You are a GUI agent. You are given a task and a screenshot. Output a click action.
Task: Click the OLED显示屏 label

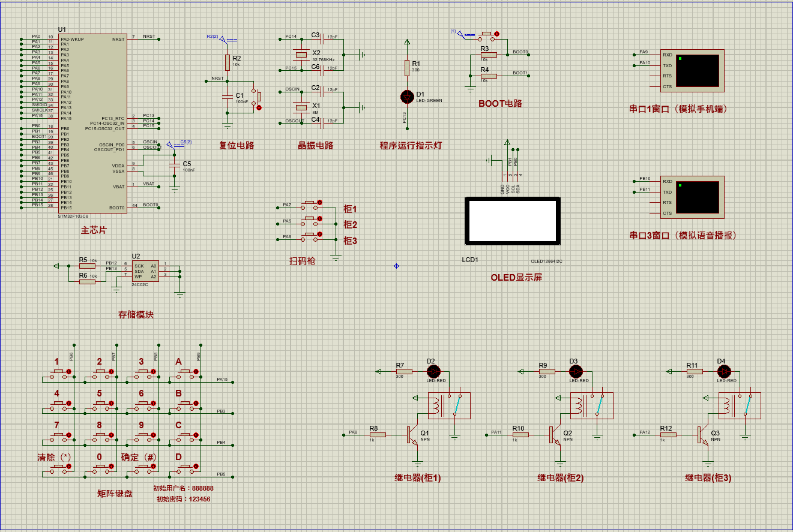click(516, 278)
